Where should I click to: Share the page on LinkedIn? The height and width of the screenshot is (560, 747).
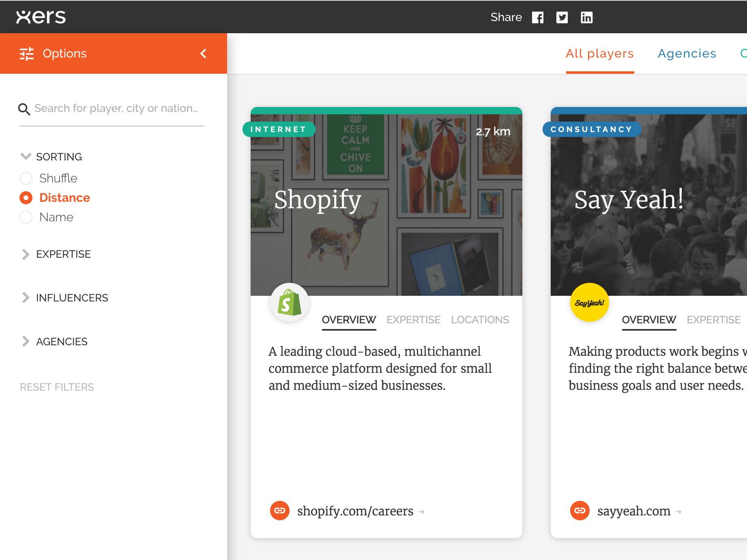[586, 17]
